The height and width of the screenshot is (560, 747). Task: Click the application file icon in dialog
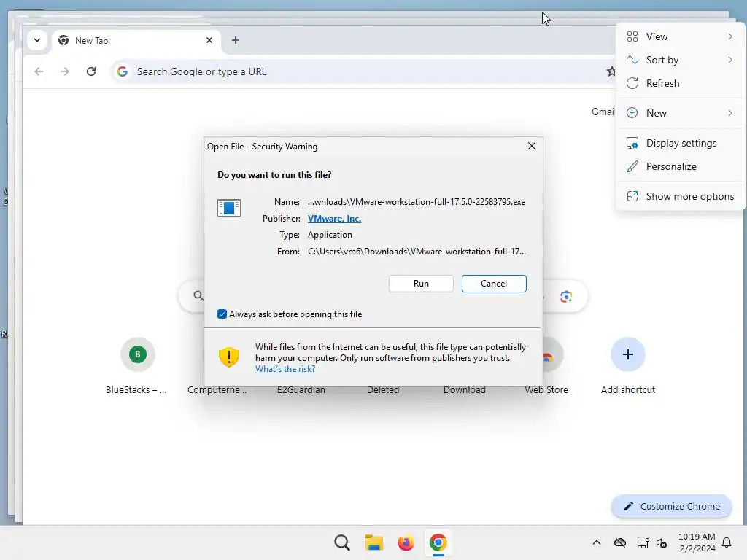[x=228, y=208]
